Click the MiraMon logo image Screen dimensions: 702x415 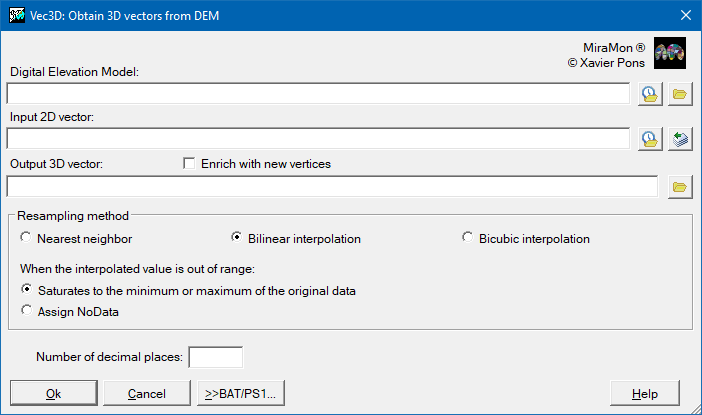pyautogui.click(x=669, y=53)
